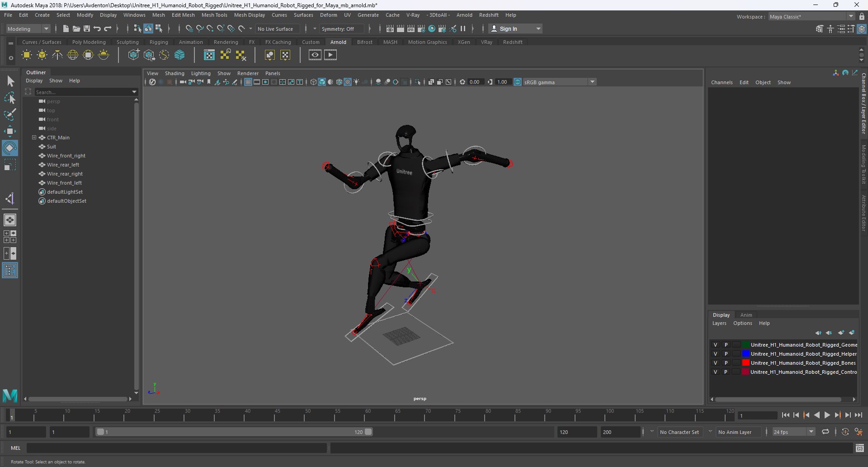The width and height of the screenshot is (868, 467).
Task: Switch to the Anim tab in layer editor
Action: tap(746, 315)
